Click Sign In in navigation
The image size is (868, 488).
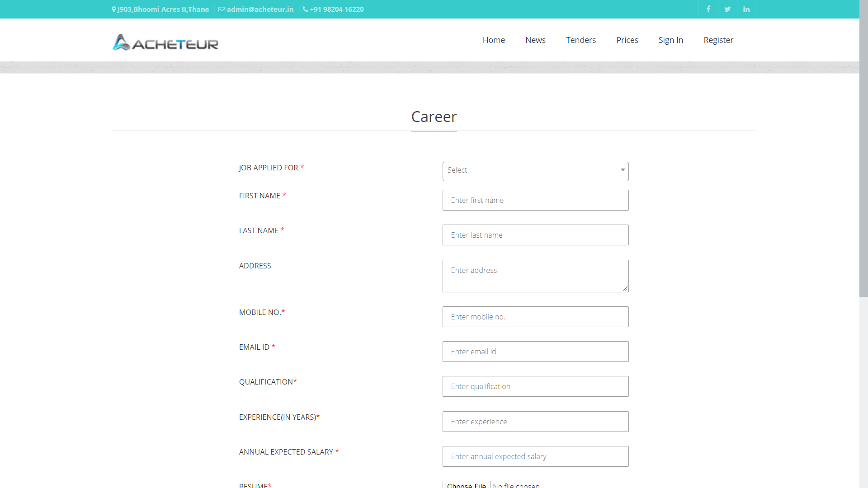[670, 40]
